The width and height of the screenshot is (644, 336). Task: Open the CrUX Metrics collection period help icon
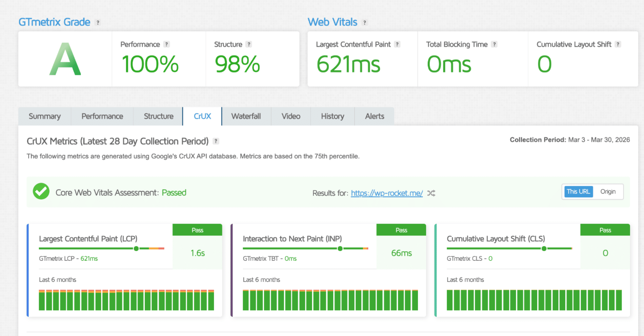coord(216,141)
